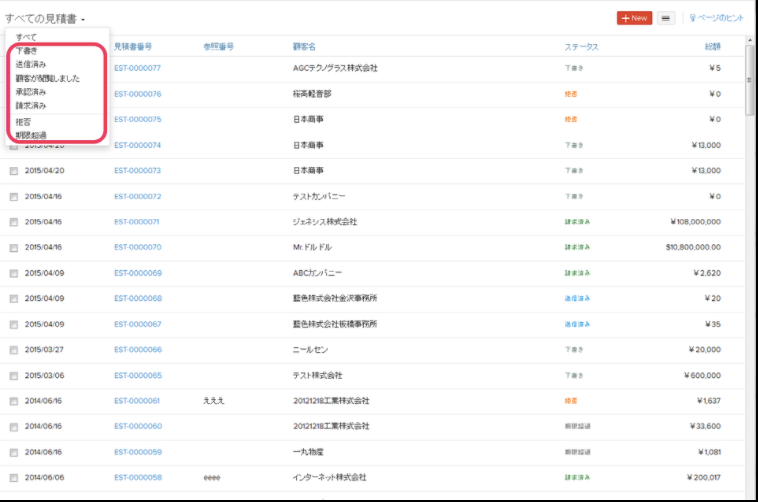
Task: Tick the checkbox for EST-0000073 row
Action: [14, 171]
